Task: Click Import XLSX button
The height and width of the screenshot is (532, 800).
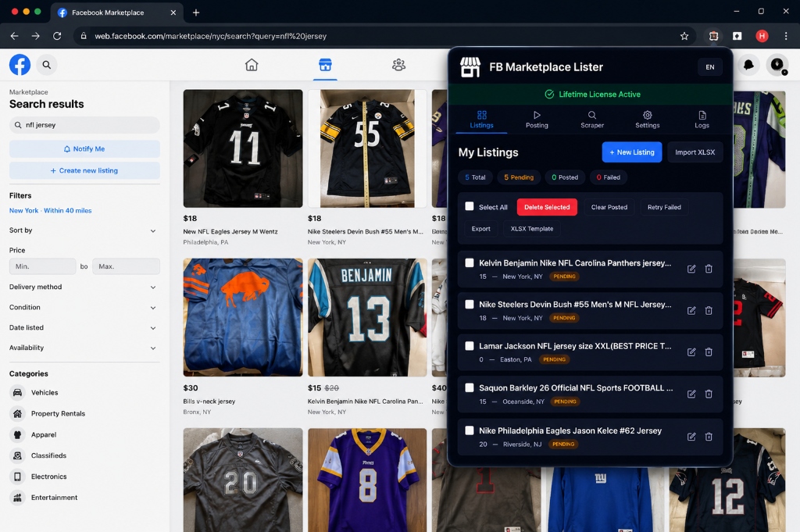Action: 695,152
